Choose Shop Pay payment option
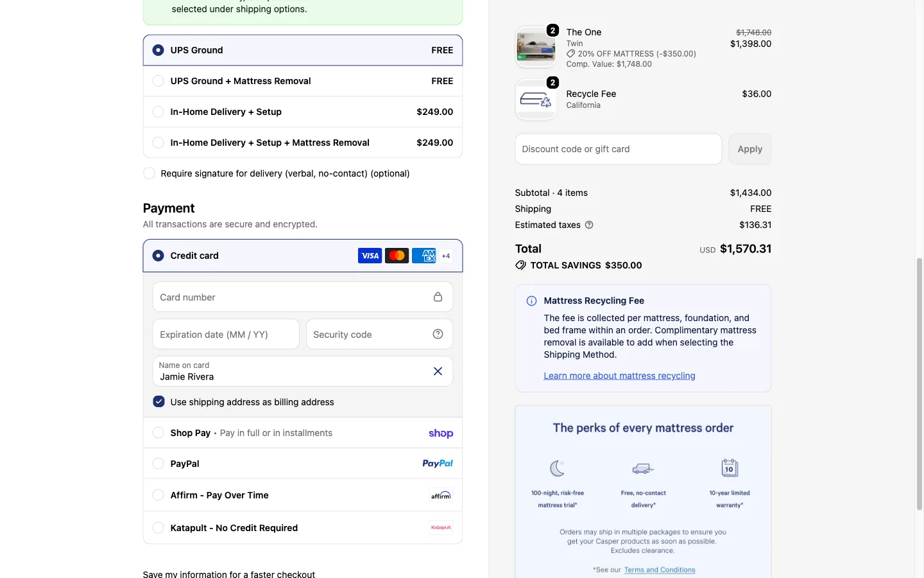924x578 pixels. [303, 433]
